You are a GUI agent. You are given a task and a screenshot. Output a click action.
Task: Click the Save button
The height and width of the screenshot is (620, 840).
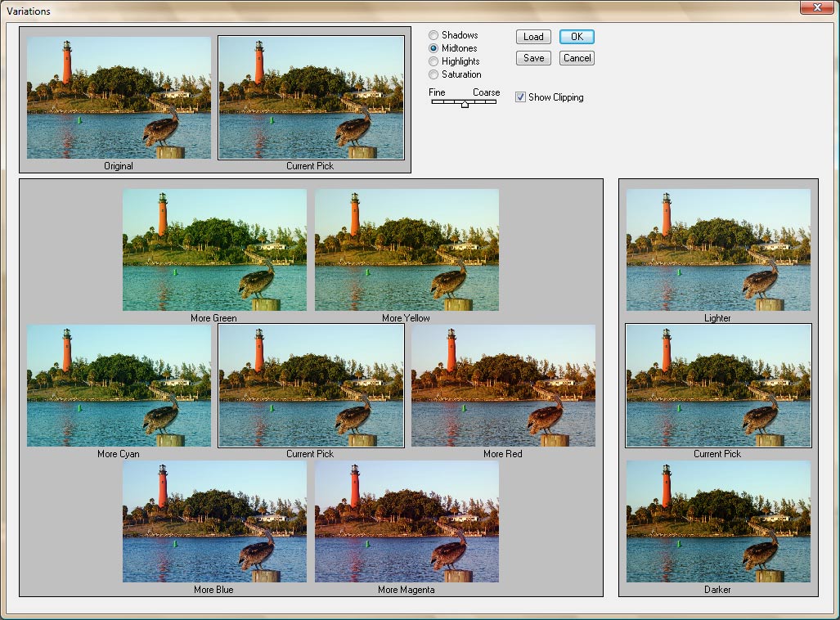pos(533,58)
